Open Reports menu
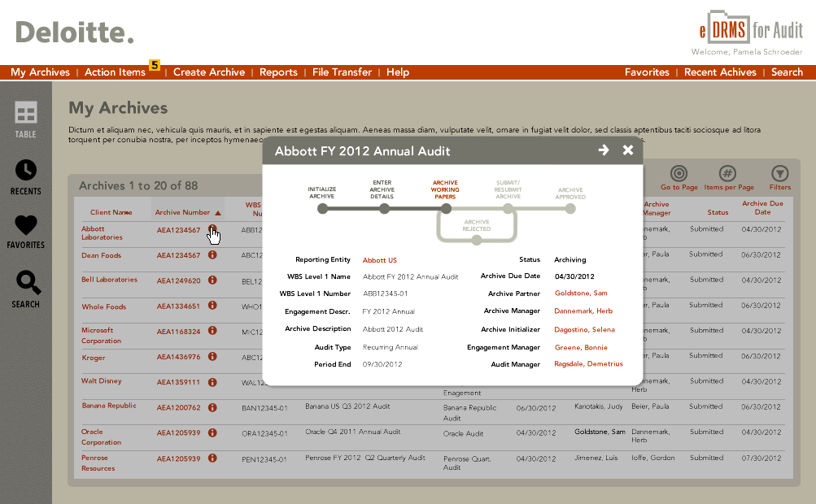The image size is (816, 504). tap(278, 72)
